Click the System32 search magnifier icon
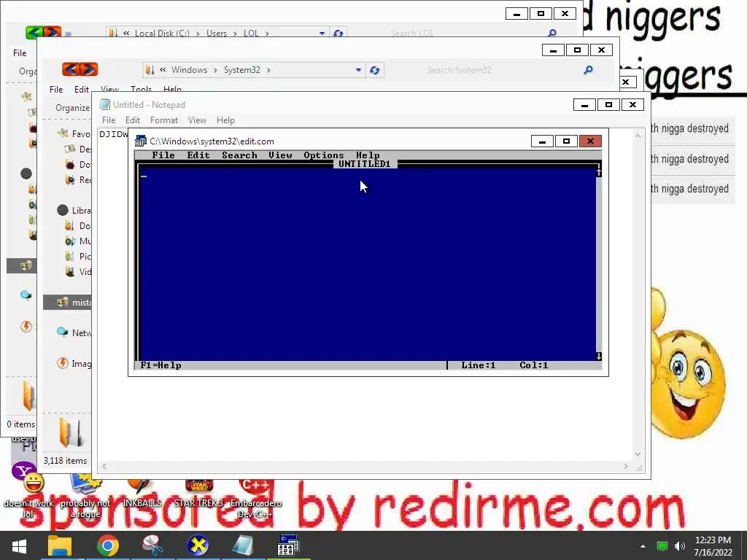747x560 pixels. pyautogui.click(x=589, y=70)
